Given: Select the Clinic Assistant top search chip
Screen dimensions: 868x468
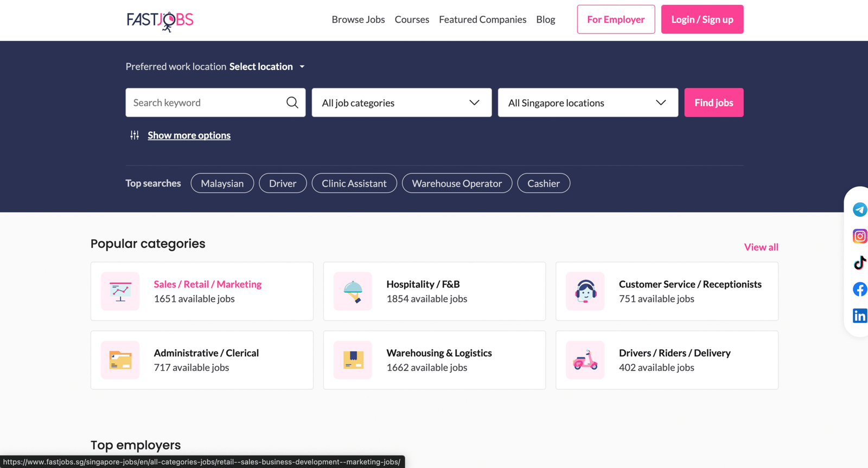Looking at the screenshot, I should point(354,183).
